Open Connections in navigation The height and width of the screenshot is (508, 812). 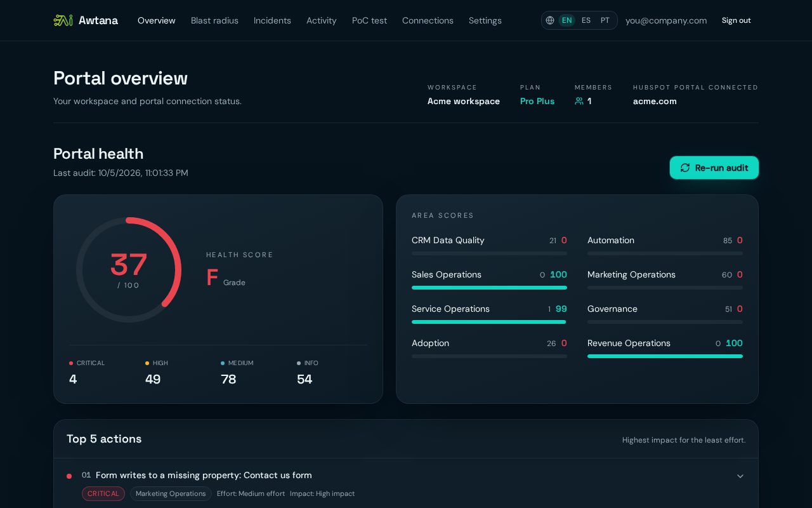tap(428, 20)
